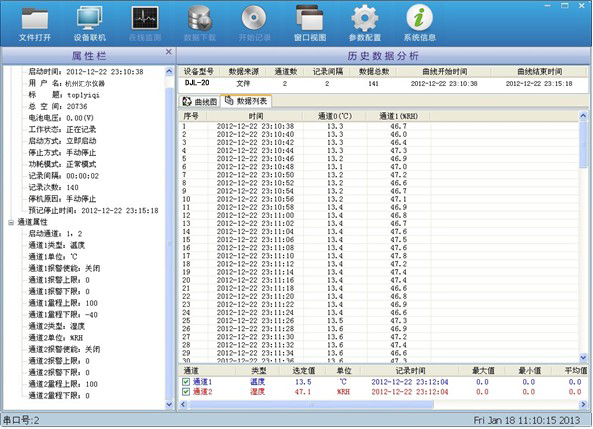Open the 窗口视图 windows icon
593x429 pixels.
click(x=310, y=18)
